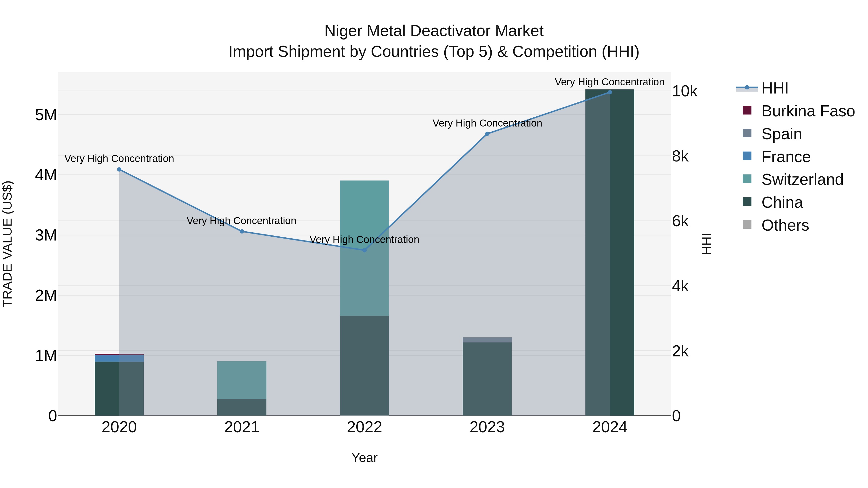The height and width of the screenshot is (488, 868).
Task: Click the 2021 Very High Concentration annotation
Action: pyautogui.click(x=242, y=221)
